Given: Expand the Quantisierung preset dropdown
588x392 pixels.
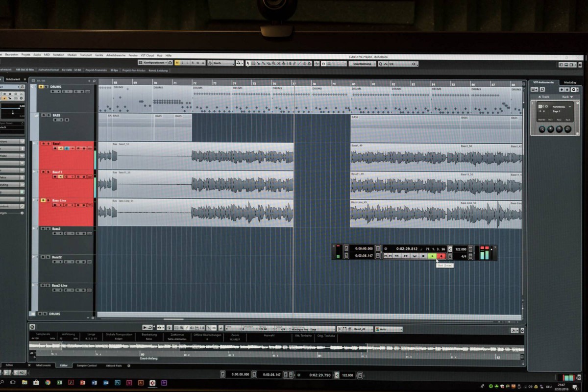Looking at the screenshot, I should coord(363,64).
